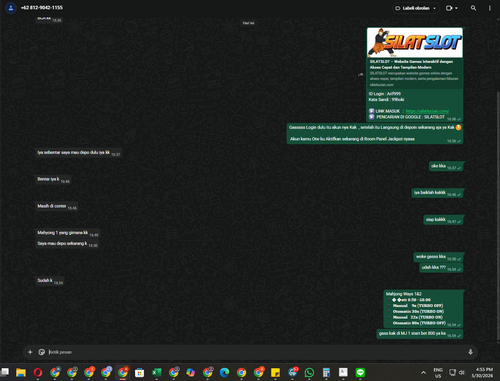Viewport: 500px width, 381px height.
Task: Select the 'iya baiklah kakkk' message
Action: pyautogui.click(x=437, y=193)
